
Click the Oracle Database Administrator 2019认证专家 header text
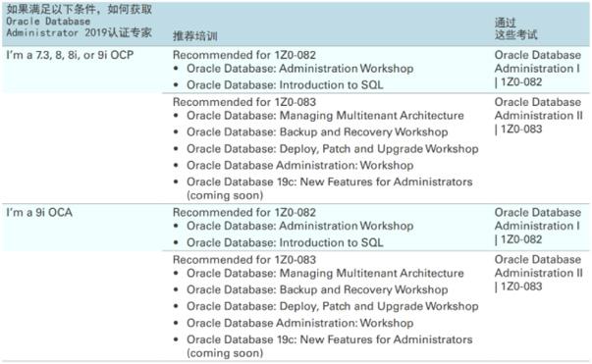coord(80,21)
